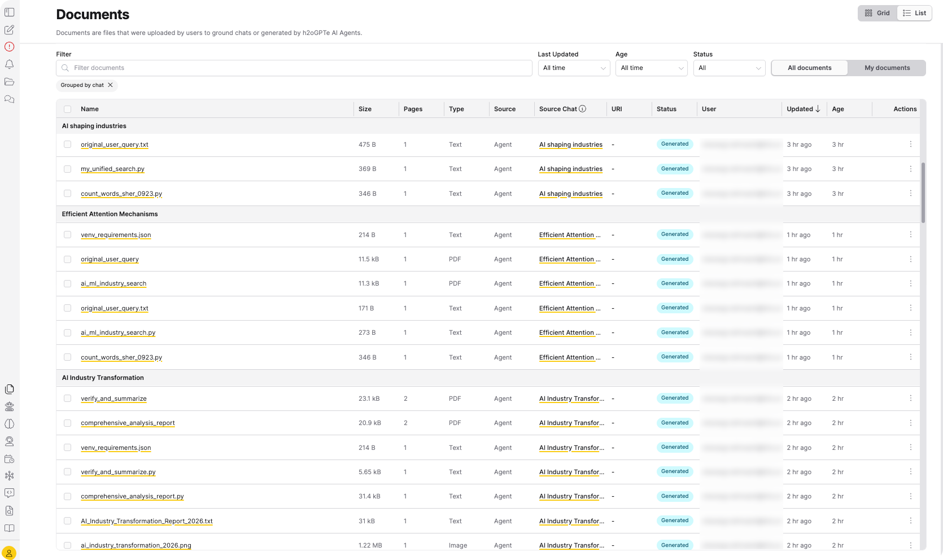Switch to Grid view
The image size is (943, 560).
(x=877, y=13)
